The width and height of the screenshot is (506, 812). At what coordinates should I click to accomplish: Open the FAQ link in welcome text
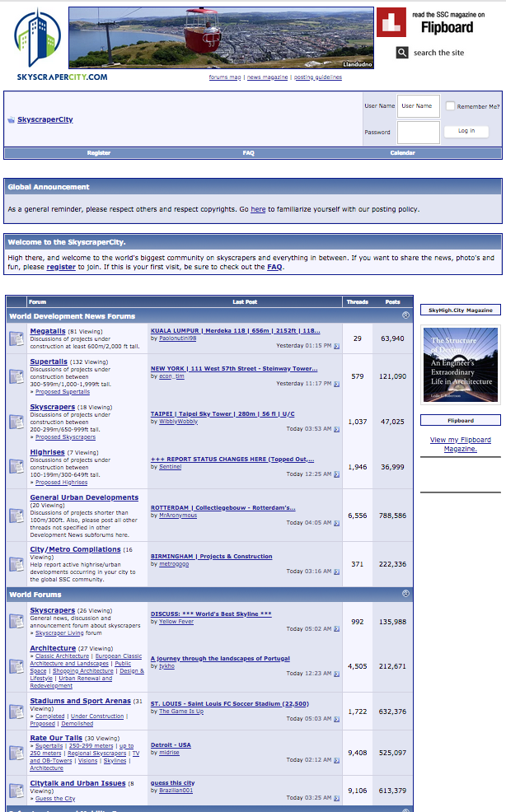pyautogui.click(x=274, y=267)
